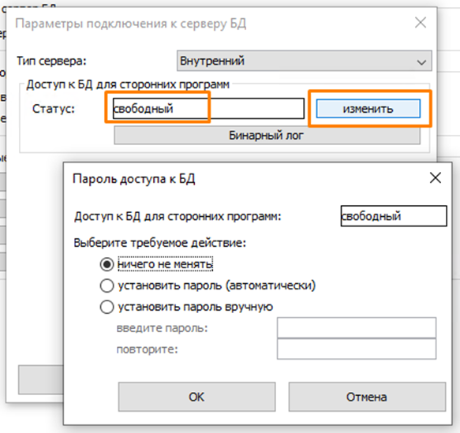Image resolution: width=460 pixels, height=433 pixels.
Task: Click the Тип сервера label
Action: coord(52,61)
